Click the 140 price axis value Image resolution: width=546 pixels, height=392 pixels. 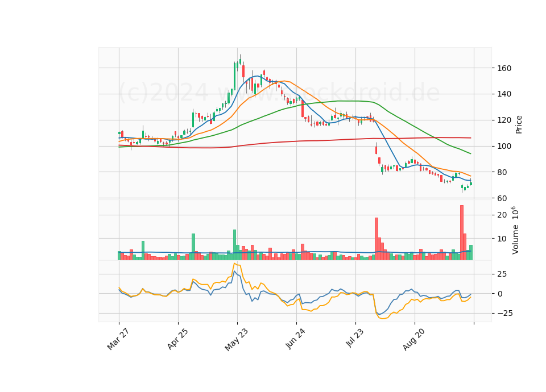coord(504,94)
